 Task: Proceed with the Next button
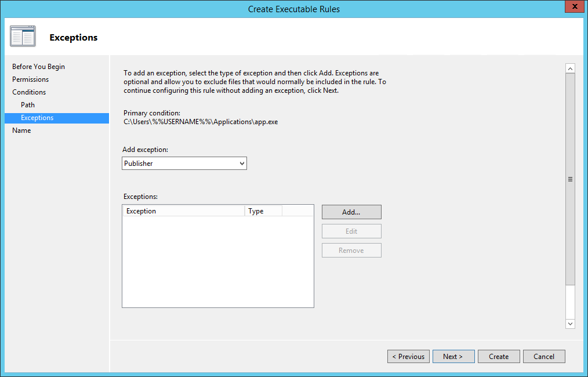click(x=453, y=356)
